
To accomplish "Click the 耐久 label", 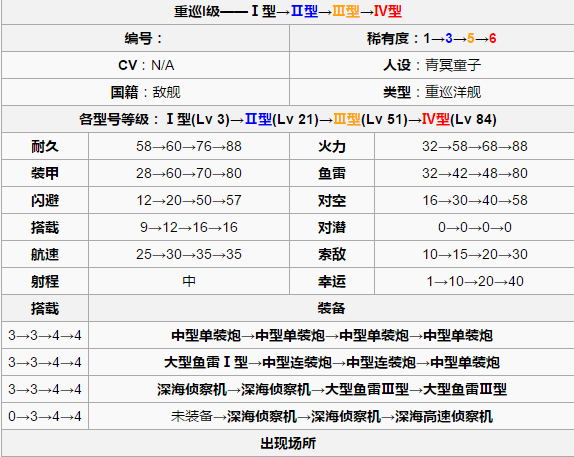I will (x=45, y=146).
